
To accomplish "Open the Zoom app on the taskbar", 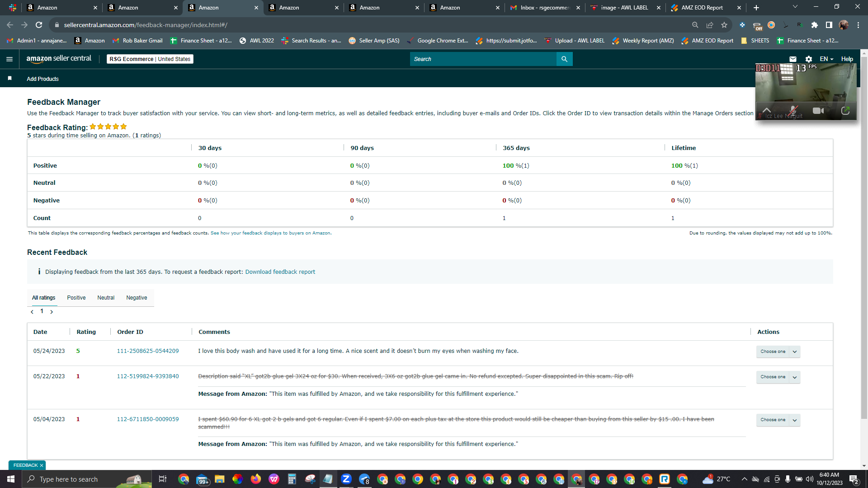I will [x=346, y=479].
